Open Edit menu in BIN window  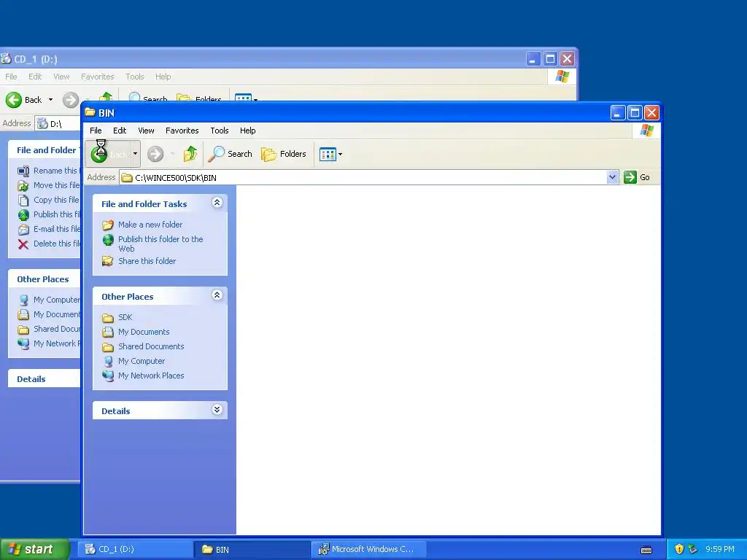pos(120,131)
